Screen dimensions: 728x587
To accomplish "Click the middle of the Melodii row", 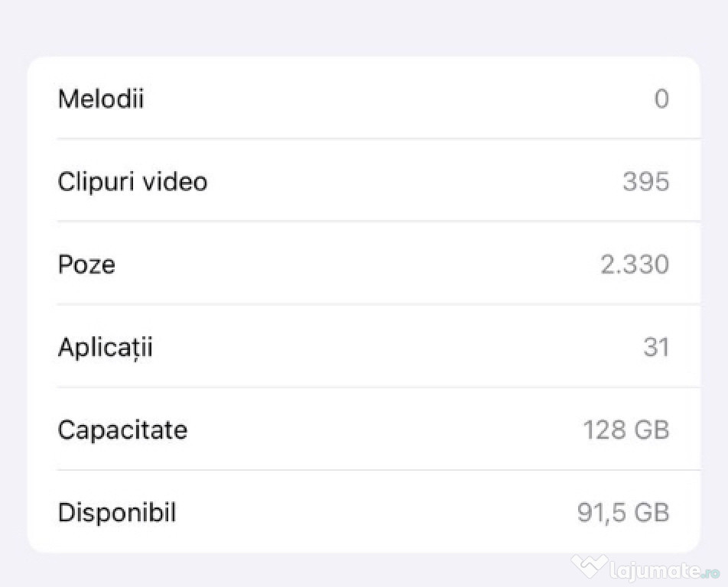I will 363,98.
